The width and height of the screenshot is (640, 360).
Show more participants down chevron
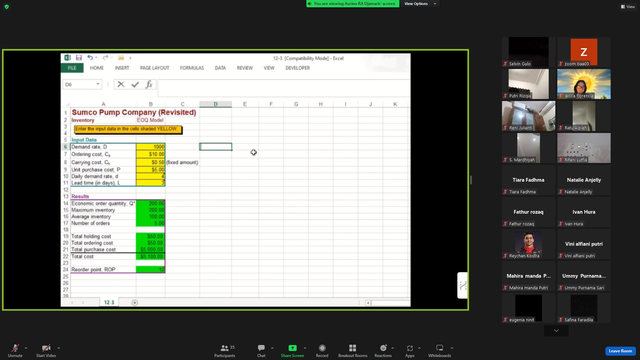[x=556, y=331]
